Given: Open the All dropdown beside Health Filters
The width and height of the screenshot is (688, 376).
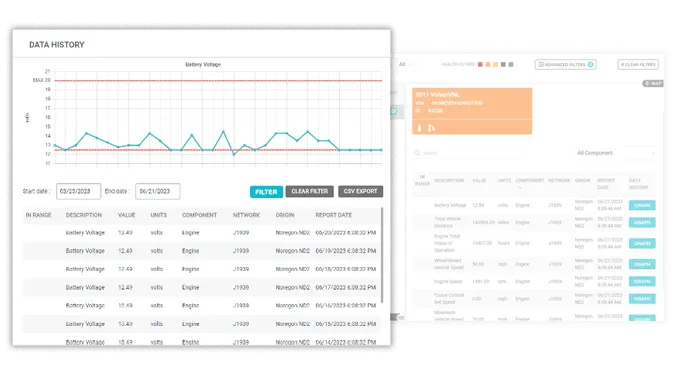Looking at the screenshot, I should tap(406, 64).
